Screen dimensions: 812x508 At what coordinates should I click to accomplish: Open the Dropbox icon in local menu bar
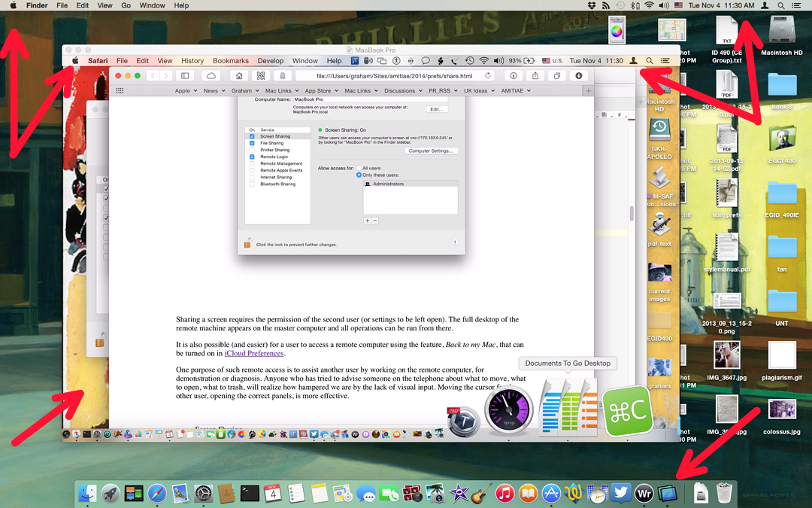pos(592,5)
